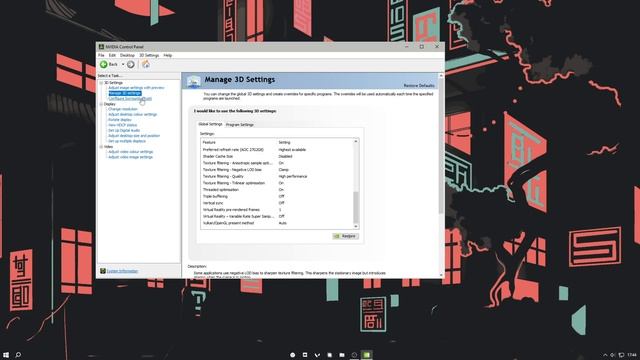Switch to the Global Settings tab
This screenshot has width=640, height=360.
(x=210, y=124)
